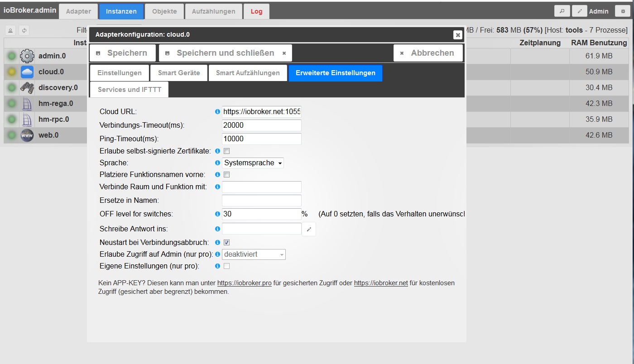Click the pencil edit icon left of Admin
634x364 pixels.
coord(580,11)
